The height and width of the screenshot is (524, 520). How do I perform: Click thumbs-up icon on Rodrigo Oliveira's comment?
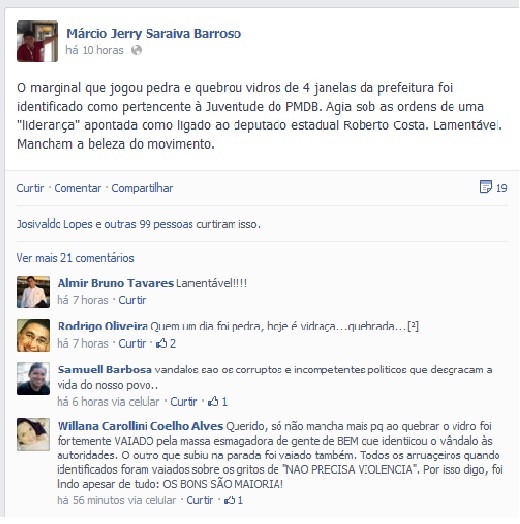(x=161, y=343)
